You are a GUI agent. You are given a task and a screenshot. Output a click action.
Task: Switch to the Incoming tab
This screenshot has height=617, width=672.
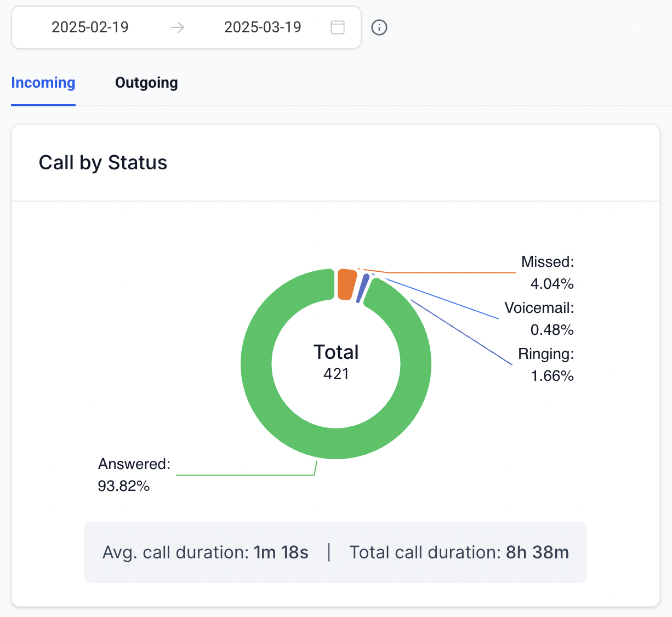click(x=43, y=83)
